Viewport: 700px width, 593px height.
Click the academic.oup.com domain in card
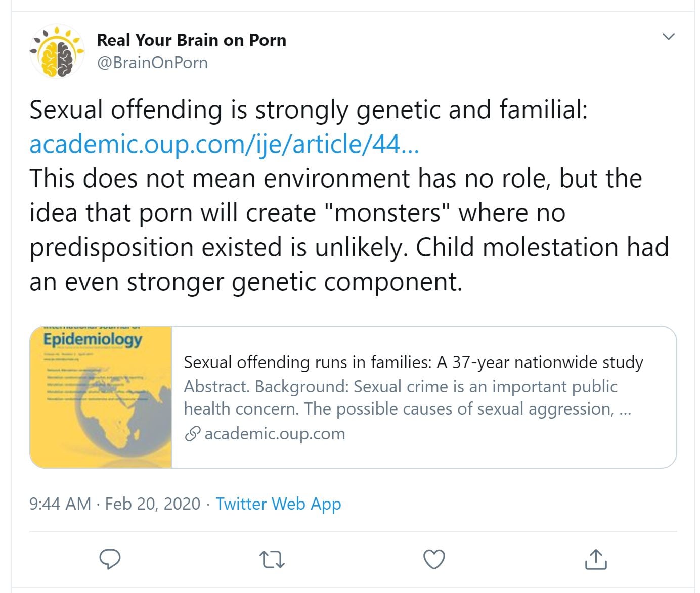275,434
